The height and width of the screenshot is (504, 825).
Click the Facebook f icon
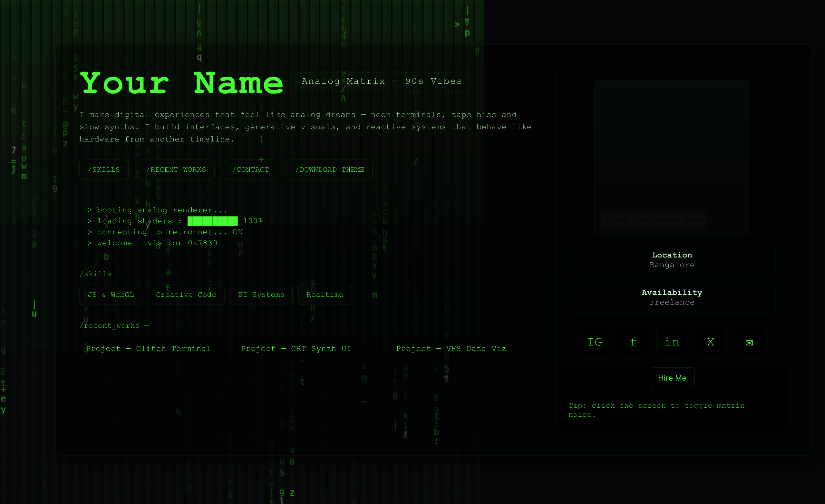[x=633, y=342]
